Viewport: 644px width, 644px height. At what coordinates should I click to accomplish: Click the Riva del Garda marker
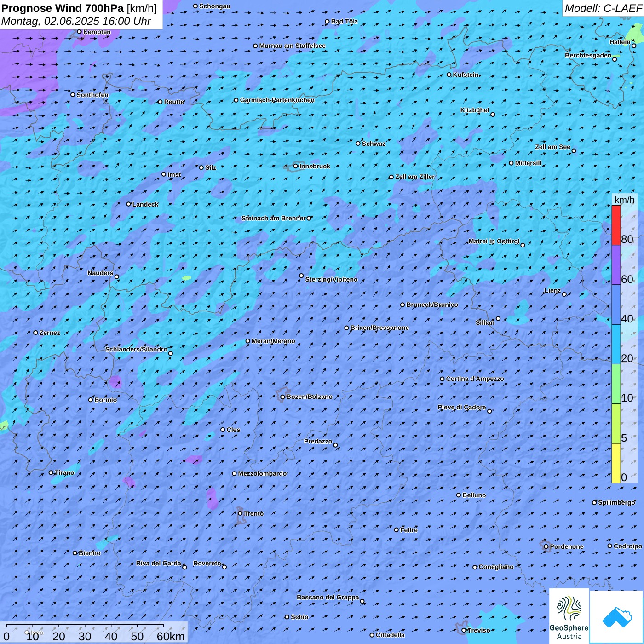[x=184, y=567]
